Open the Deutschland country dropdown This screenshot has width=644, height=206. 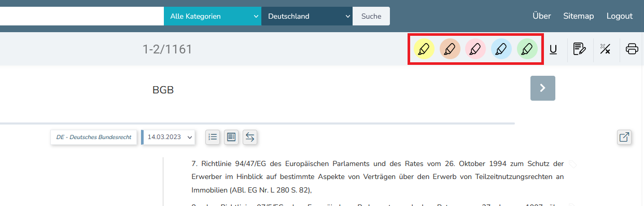pos(307,16)
